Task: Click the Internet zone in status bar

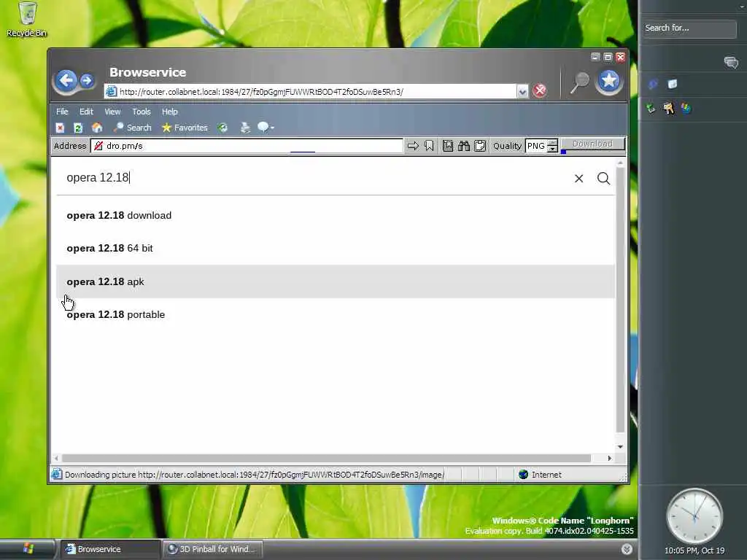Action: pos(541,474)
